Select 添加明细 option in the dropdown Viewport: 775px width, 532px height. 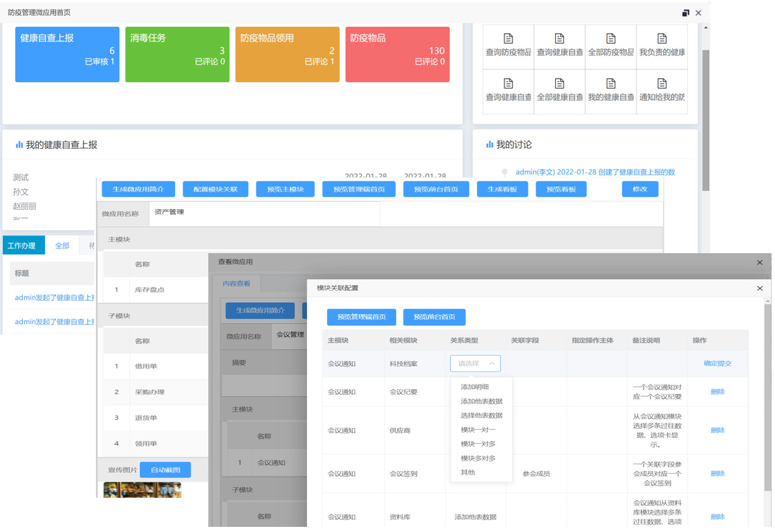475,387
